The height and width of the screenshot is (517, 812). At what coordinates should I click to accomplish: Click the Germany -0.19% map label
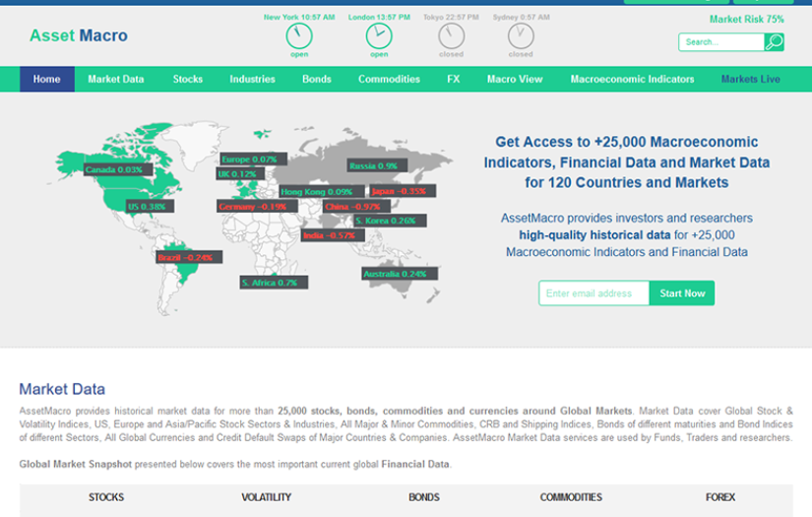(x=257, y=207)
